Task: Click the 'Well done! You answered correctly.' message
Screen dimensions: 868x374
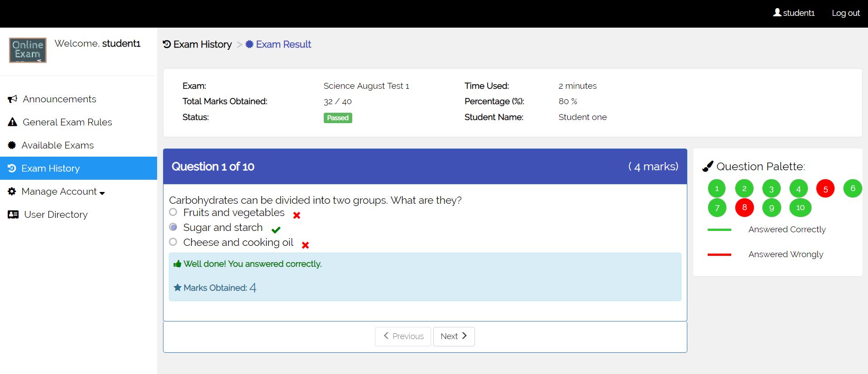Action: click(252, 264)
